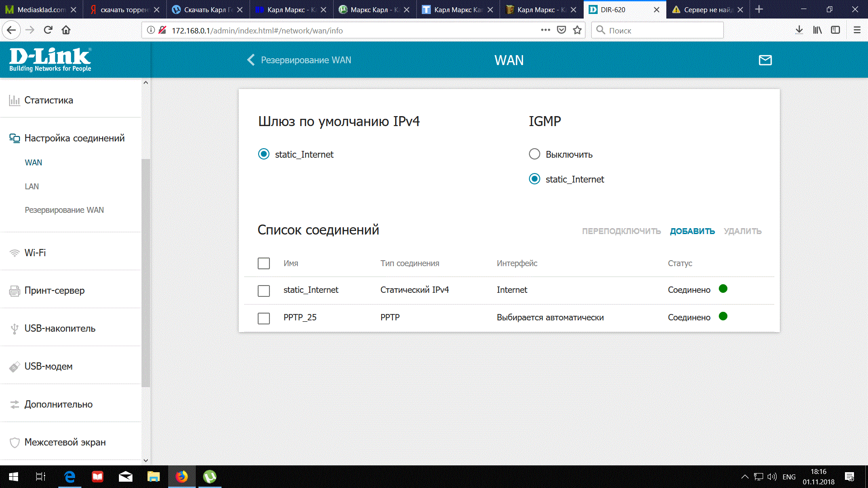The width and height of the screenshot is (868, 488).
Task: Launch uTorrent from the taskbar
Action: [x=209, y=477]
